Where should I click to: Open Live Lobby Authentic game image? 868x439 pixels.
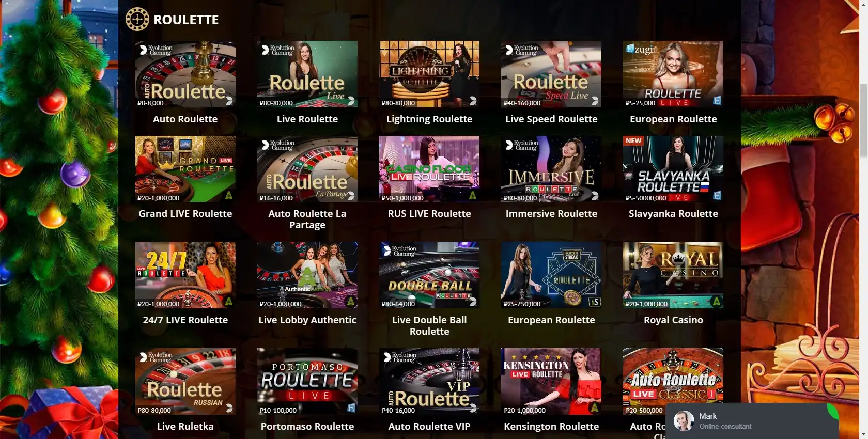click(x=307, y=275)
